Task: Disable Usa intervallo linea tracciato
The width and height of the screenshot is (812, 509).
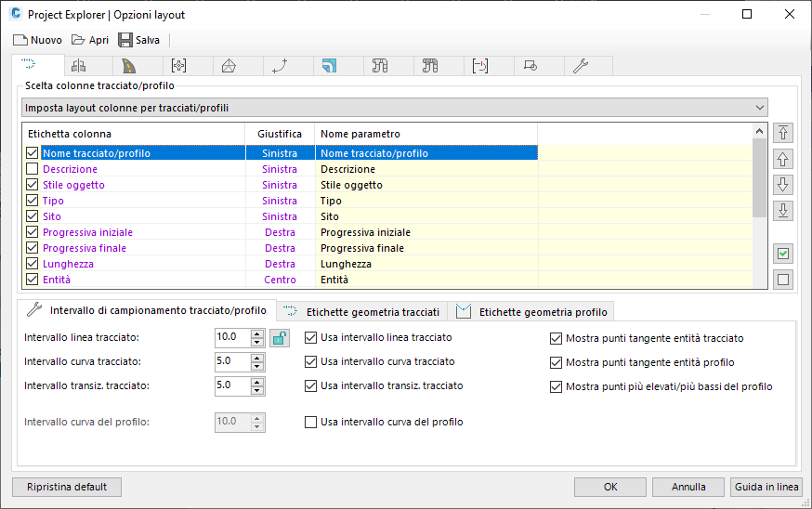Action: tap(310, 337)
